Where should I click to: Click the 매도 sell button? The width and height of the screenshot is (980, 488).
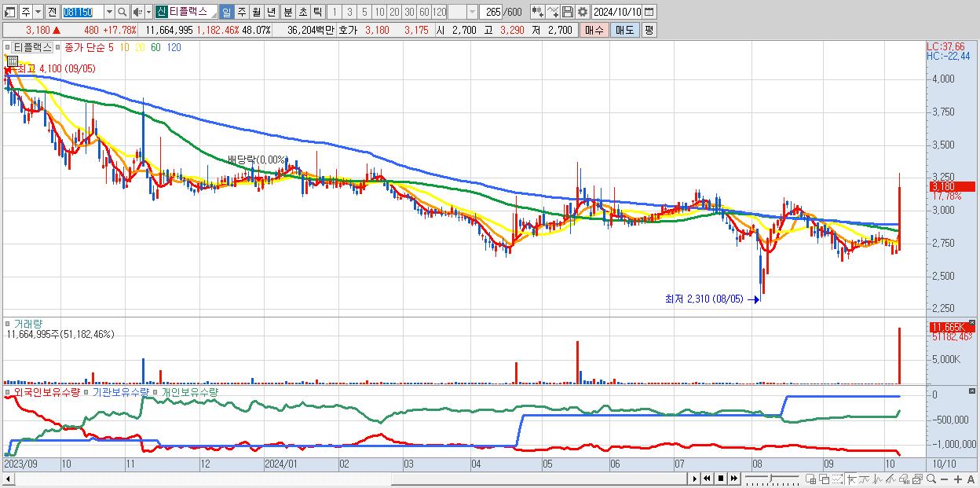click(624, 30)
